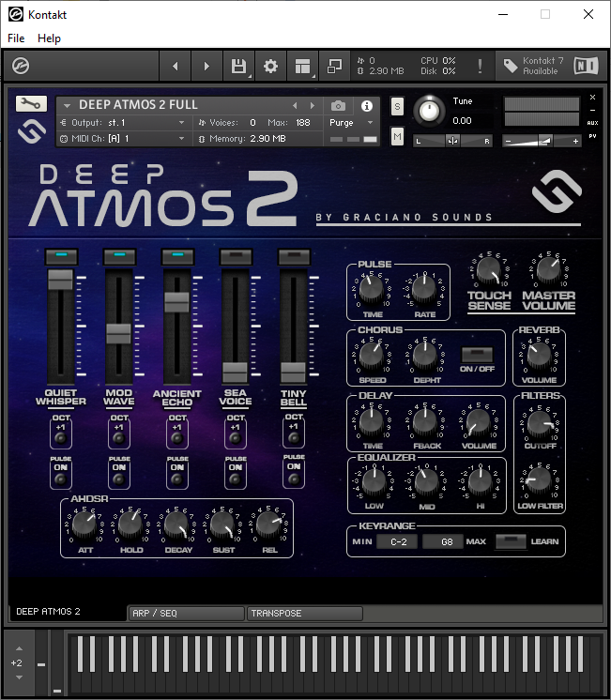The image size is (611, 700).
Task: Click the Max voices value 188
Action: [303, 122]
